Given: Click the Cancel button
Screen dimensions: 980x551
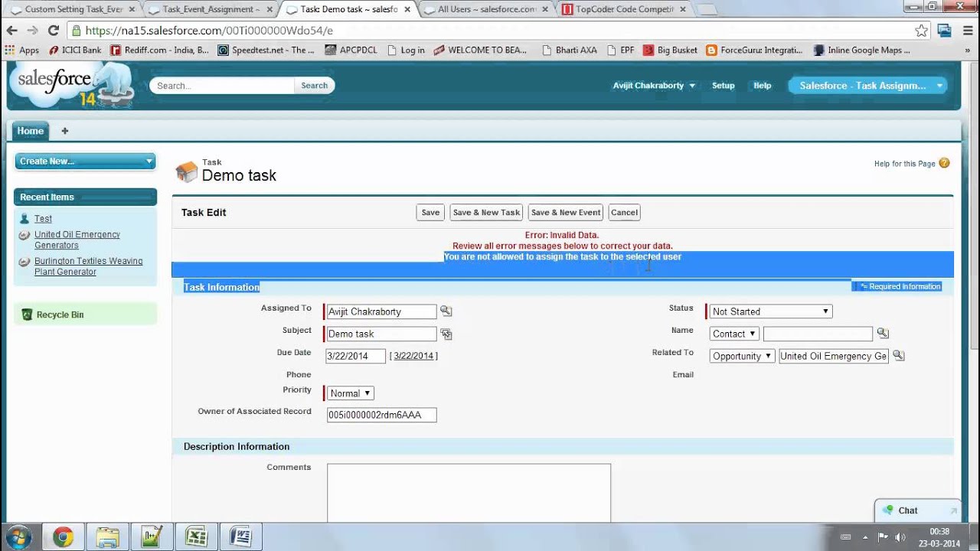Looking at the screenshot, I should click(624, 213).
